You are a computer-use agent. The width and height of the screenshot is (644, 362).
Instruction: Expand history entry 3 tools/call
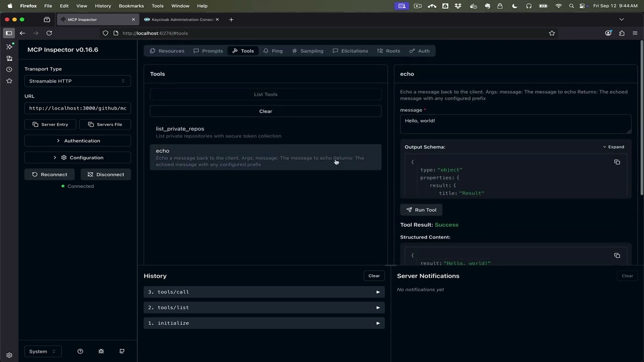(x=264, y=292)
